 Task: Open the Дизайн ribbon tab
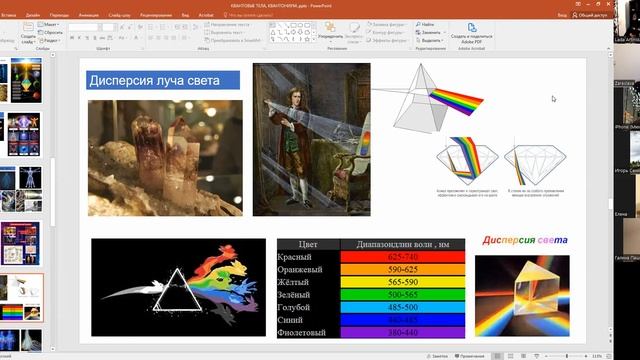[33, 15]
